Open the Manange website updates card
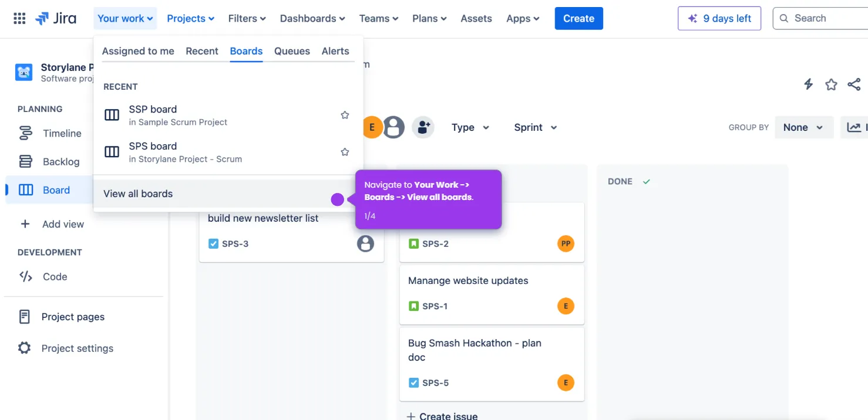This screenshot has height=420, width=868. 492,294
